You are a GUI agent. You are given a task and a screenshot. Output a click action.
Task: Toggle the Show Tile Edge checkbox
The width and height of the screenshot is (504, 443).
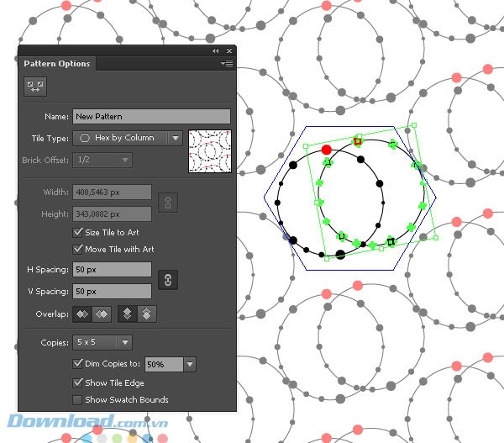tap(78, 382)
